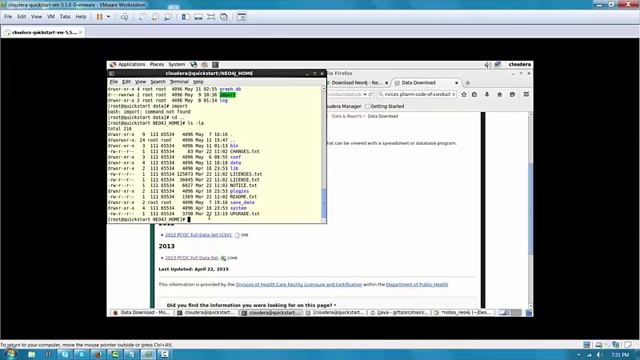Viewport: 640px width, 360px height.
Task: Open 2012 PCOC Full Data Set link
Action: point(198,235)
